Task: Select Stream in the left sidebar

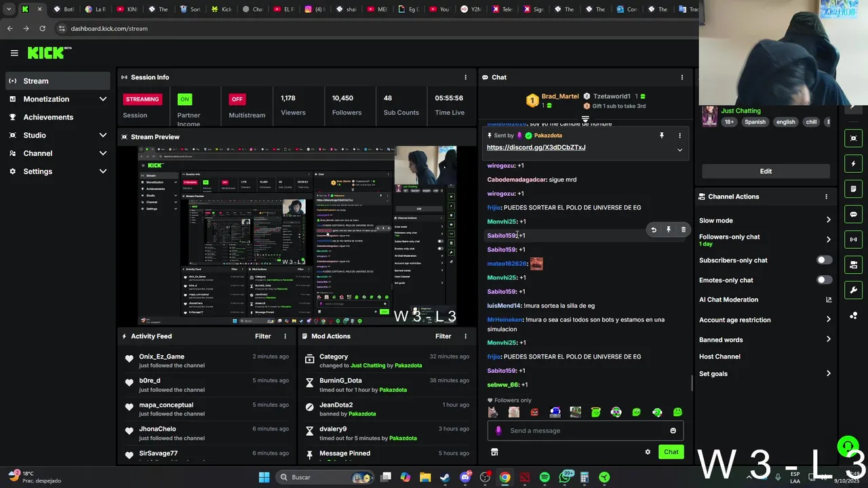Action: [58, 81]
